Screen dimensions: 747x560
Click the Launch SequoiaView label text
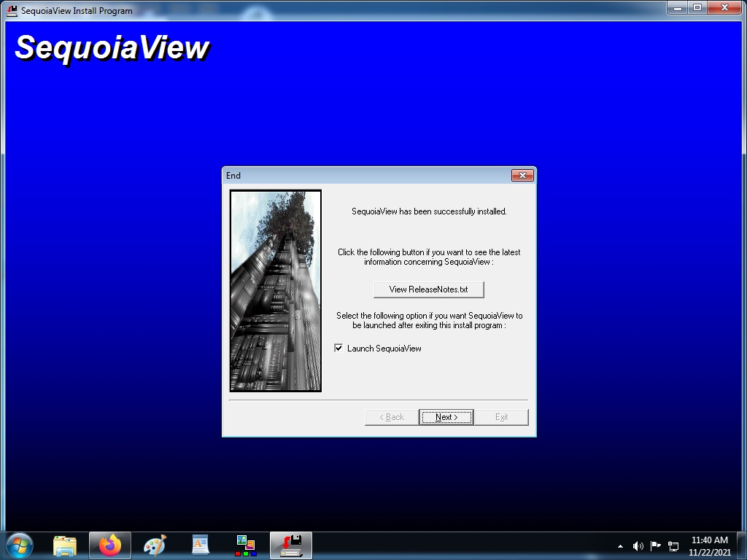tap(384, 349)
